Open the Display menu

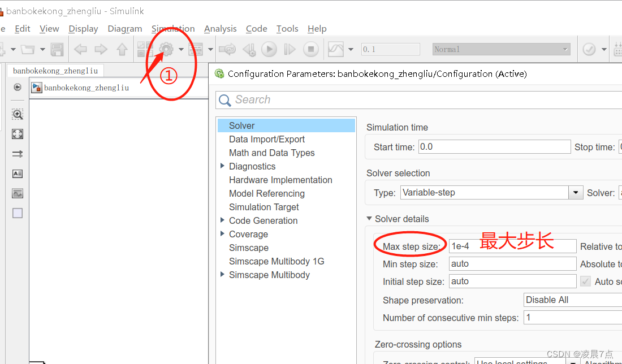click(83, 29)
